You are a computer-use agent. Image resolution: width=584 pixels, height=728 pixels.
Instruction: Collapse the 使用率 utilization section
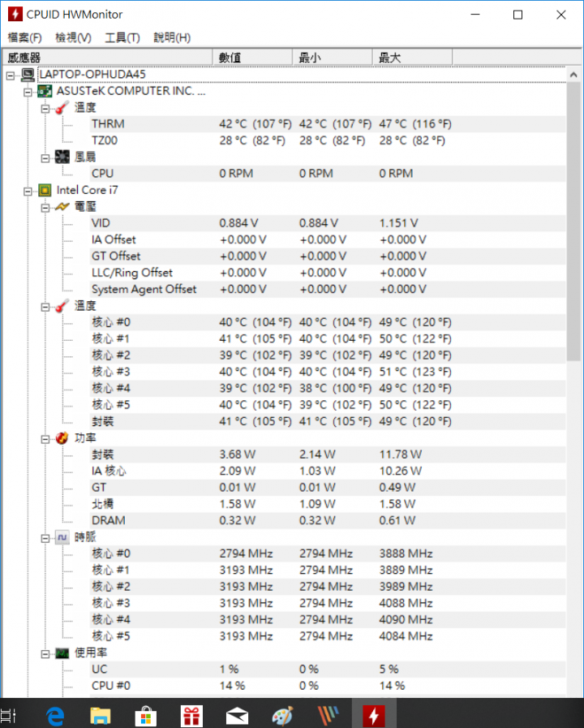tap(45, 654)
